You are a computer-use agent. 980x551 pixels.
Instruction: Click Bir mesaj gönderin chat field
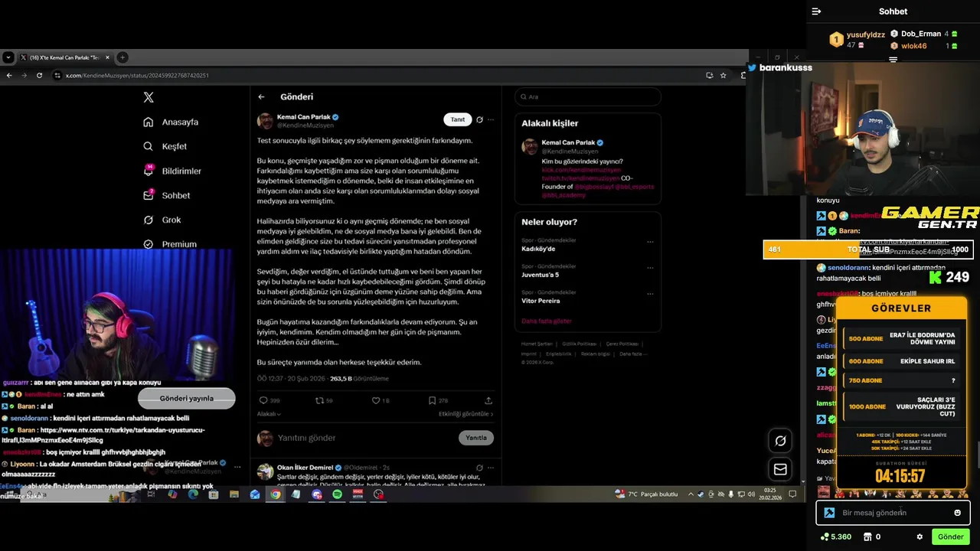click(892, 513)
